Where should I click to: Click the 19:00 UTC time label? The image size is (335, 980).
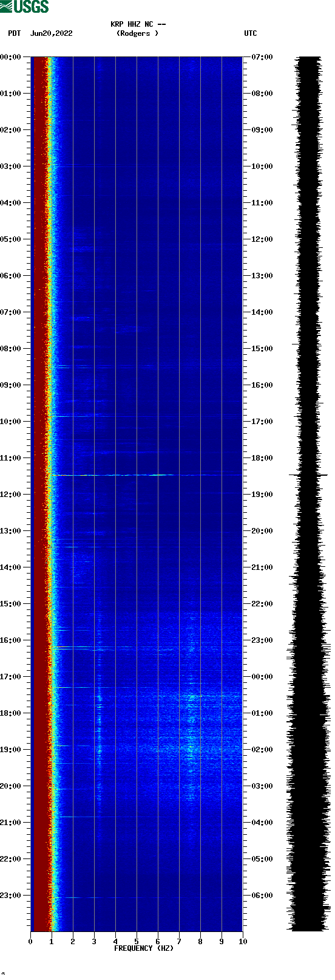pos(262,495)
